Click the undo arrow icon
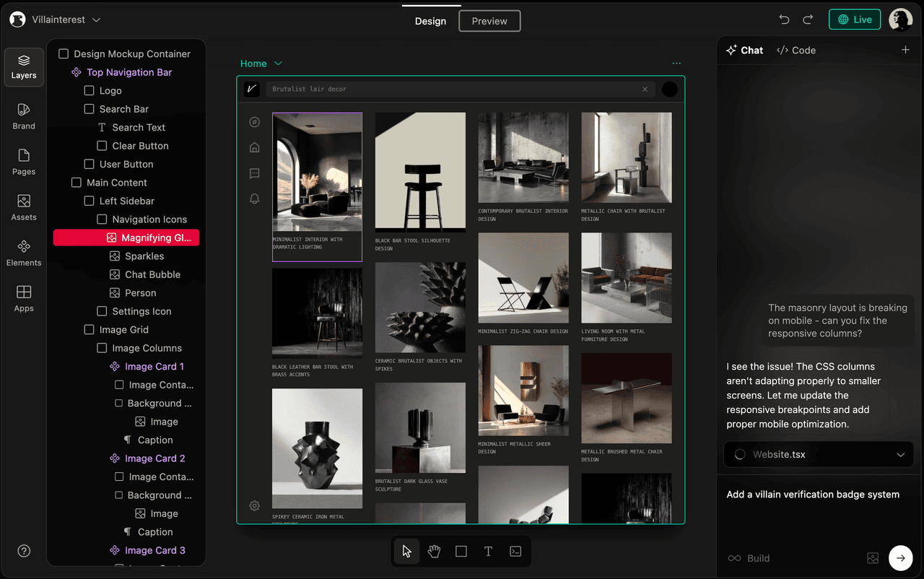The image size is (924, 579). [785, 20]
